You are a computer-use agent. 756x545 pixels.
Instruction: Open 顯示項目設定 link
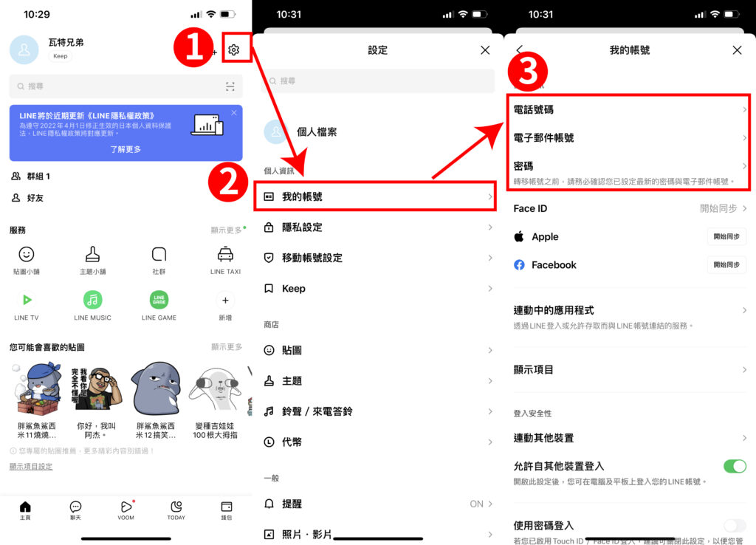(31, 467)
